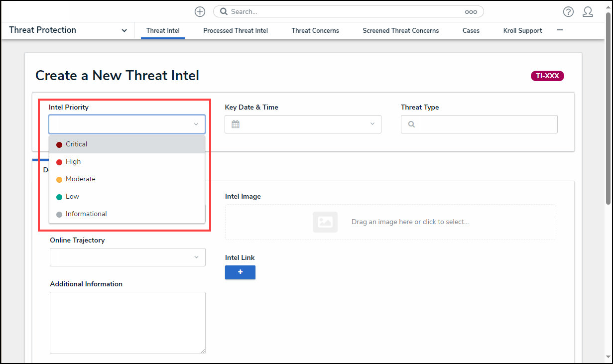
Task: Click the Intel Image upload drop zone
Action: click(390, 222)
